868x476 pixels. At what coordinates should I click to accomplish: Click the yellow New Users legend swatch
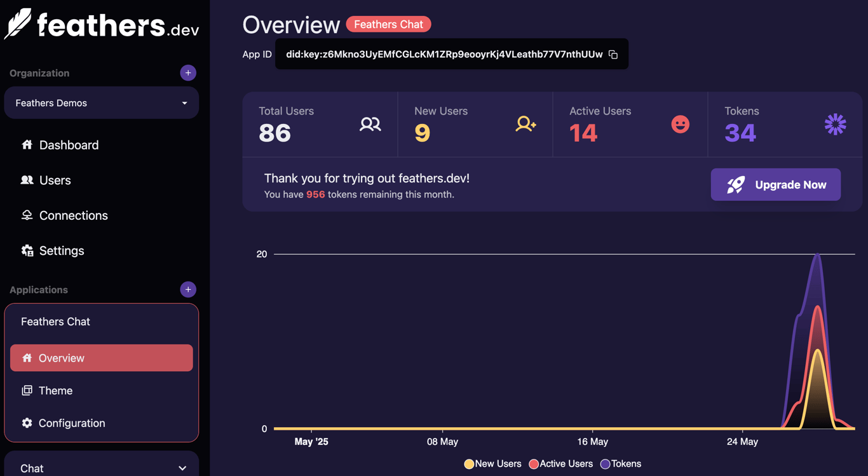tap(469, 464)
